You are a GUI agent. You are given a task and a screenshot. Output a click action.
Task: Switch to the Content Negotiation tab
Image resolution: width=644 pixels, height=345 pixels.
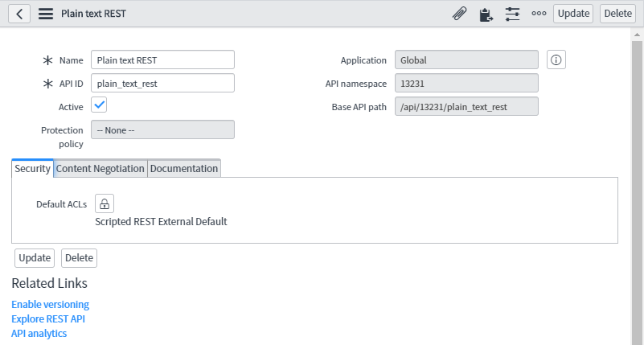coord(100,168)
